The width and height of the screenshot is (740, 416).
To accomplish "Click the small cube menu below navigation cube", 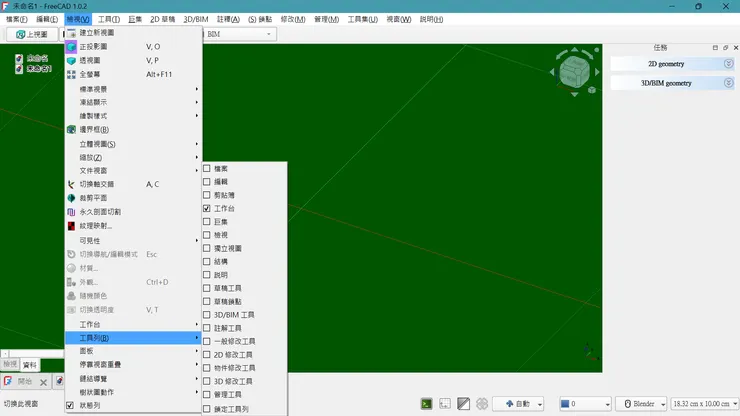I will pos(592,90).
